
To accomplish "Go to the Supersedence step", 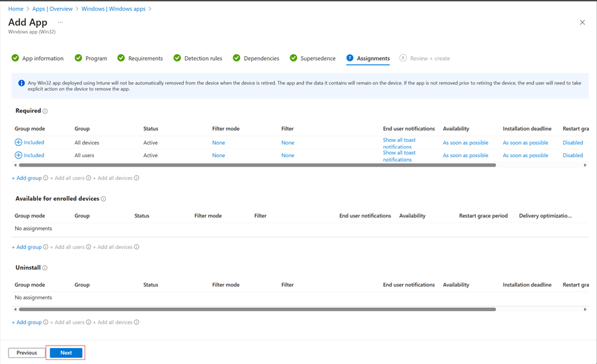I will 313,58.
